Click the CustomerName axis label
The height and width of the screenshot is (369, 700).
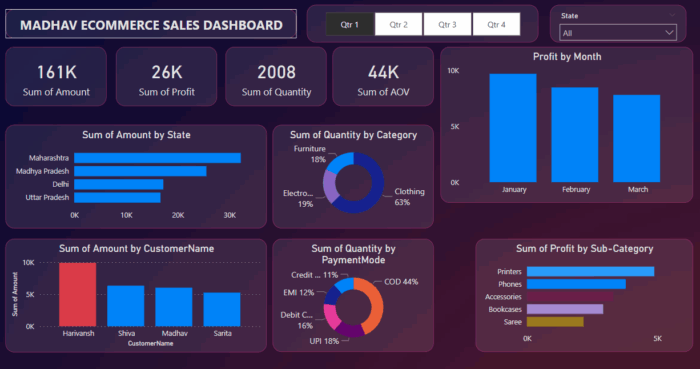(x=150, y=344)
